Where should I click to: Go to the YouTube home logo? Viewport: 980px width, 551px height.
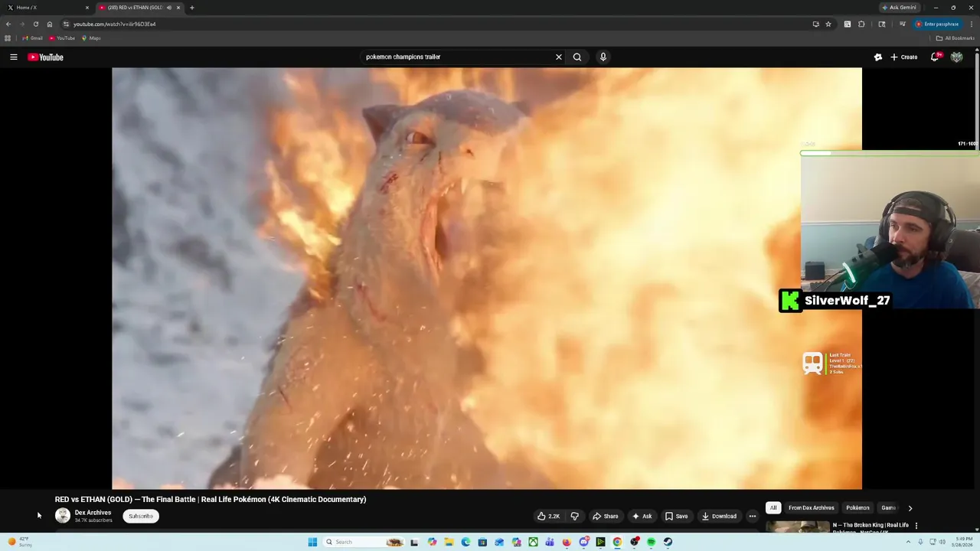pyautogui.click(x=45, y=57)
